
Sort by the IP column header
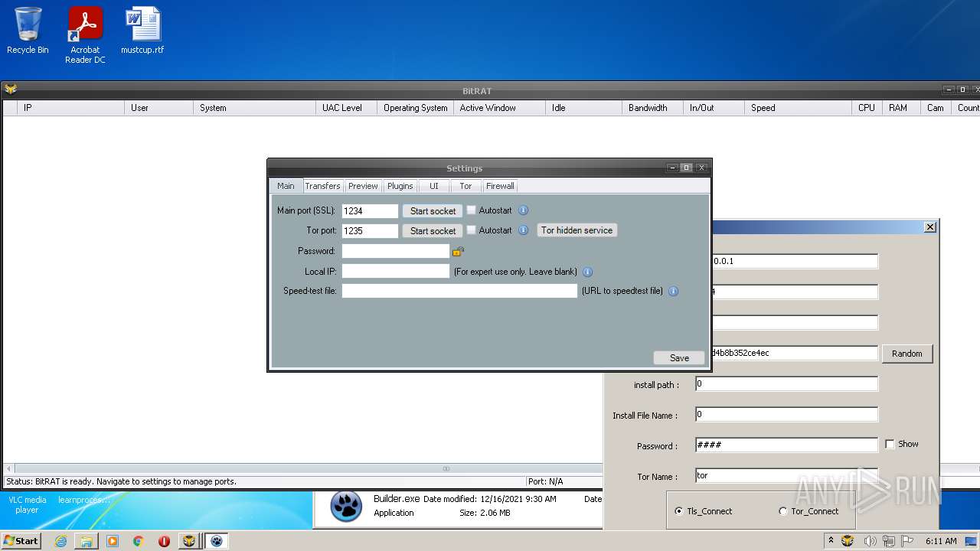point(70,108)
